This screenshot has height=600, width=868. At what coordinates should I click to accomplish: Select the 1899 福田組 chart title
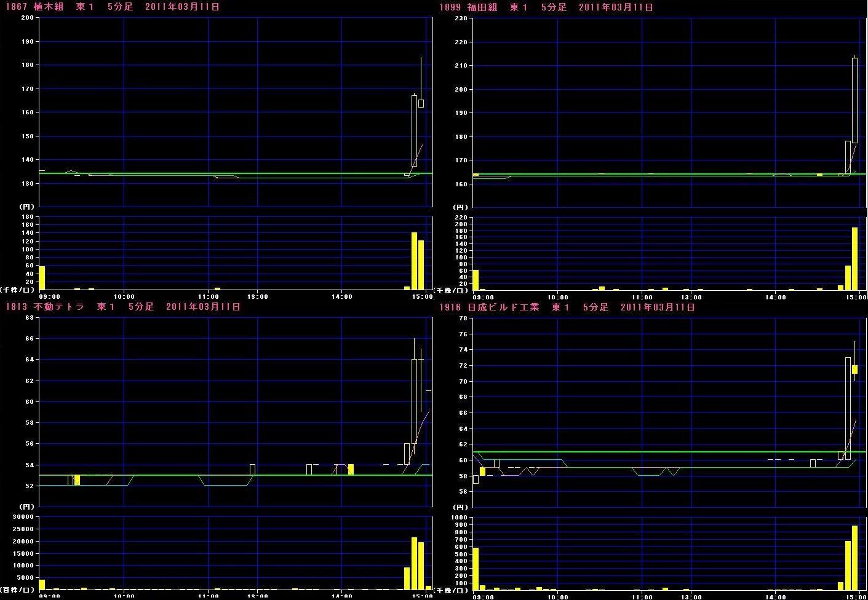tap(546, 7)
